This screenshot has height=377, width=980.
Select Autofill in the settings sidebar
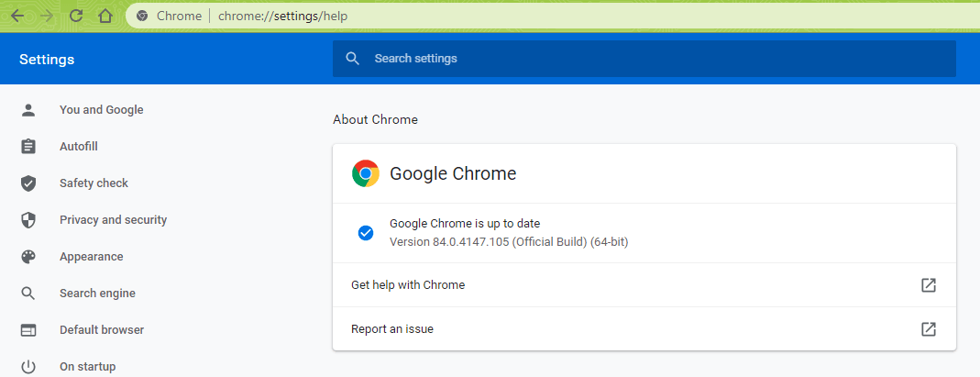(x=79, y=147)
